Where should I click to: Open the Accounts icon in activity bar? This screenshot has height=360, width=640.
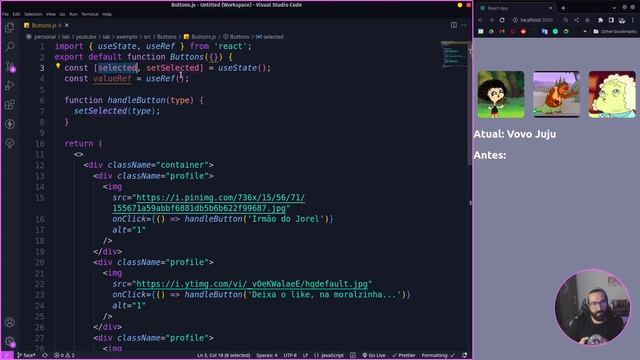pos(9,322)
